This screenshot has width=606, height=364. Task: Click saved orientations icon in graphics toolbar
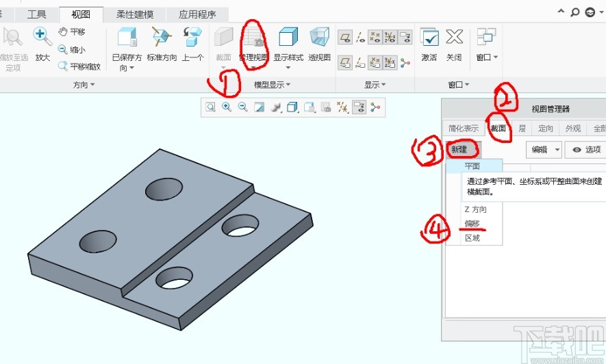coord(310,107)
